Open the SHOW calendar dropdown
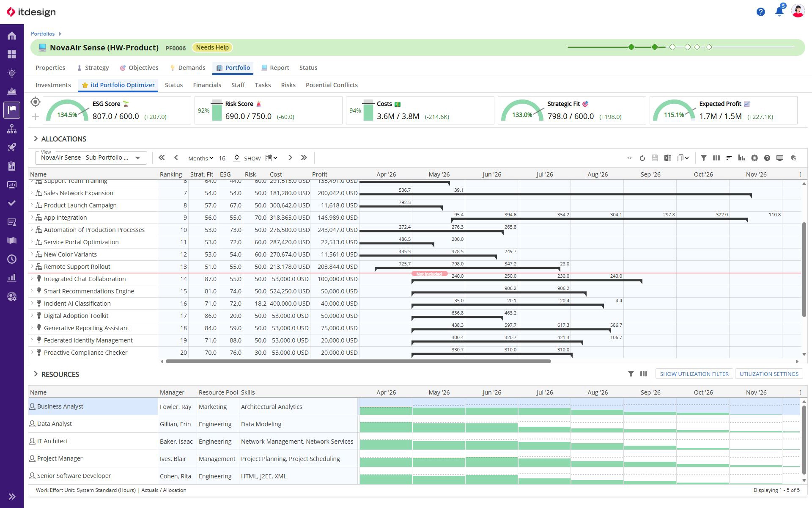812x508 pixels. 271,158
